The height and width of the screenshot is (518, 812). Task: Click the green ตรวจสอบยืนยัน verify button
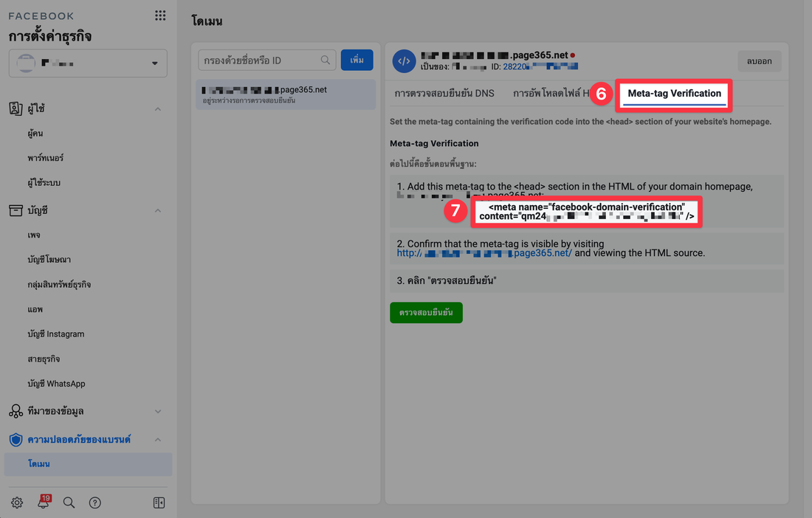pos(426,313)
